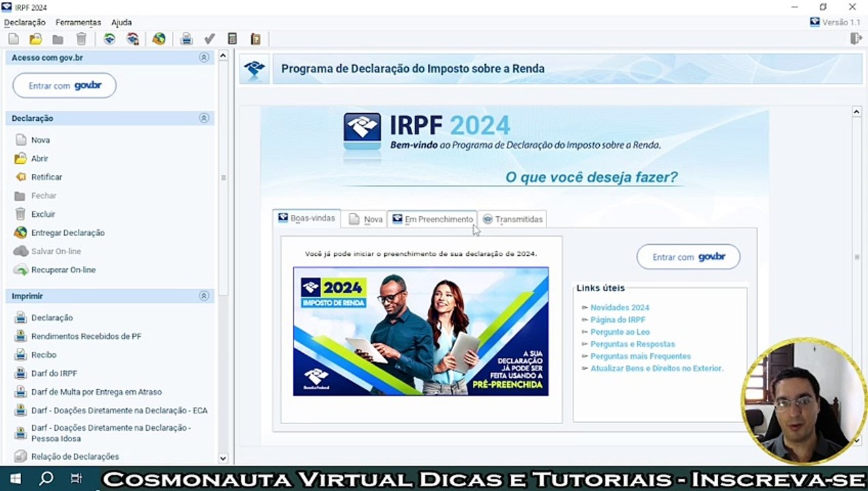The width and height of the screenshot is (868, 491).
Task: Select Darf Doações Diretamente na Declaração - Pessoa Idosa
Action: (111, 433)
